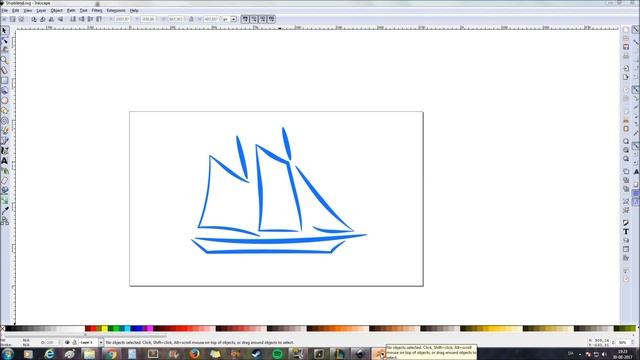Select the Text tool in toolbox
Screen dimensions: 640x360
(x=4, y=161)
